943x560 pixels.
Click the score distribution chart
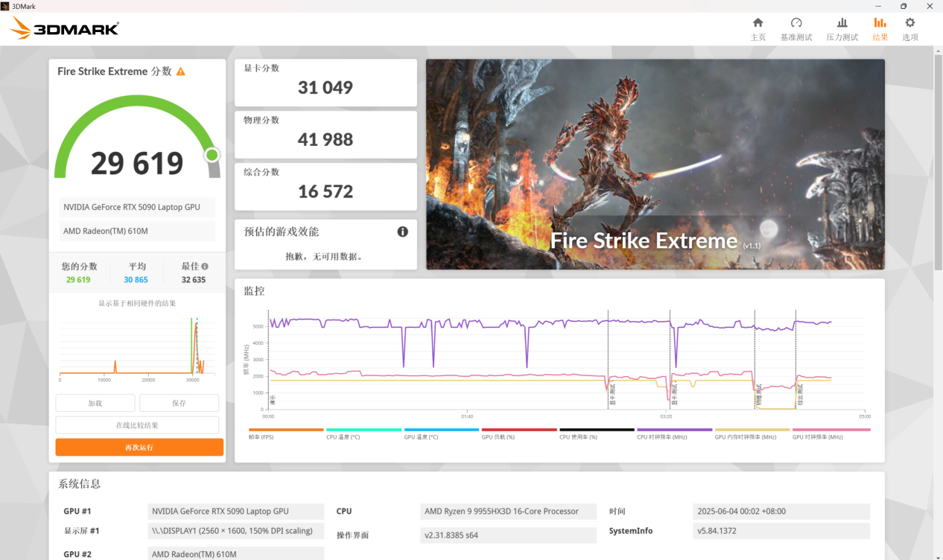(x=136, y=346)
